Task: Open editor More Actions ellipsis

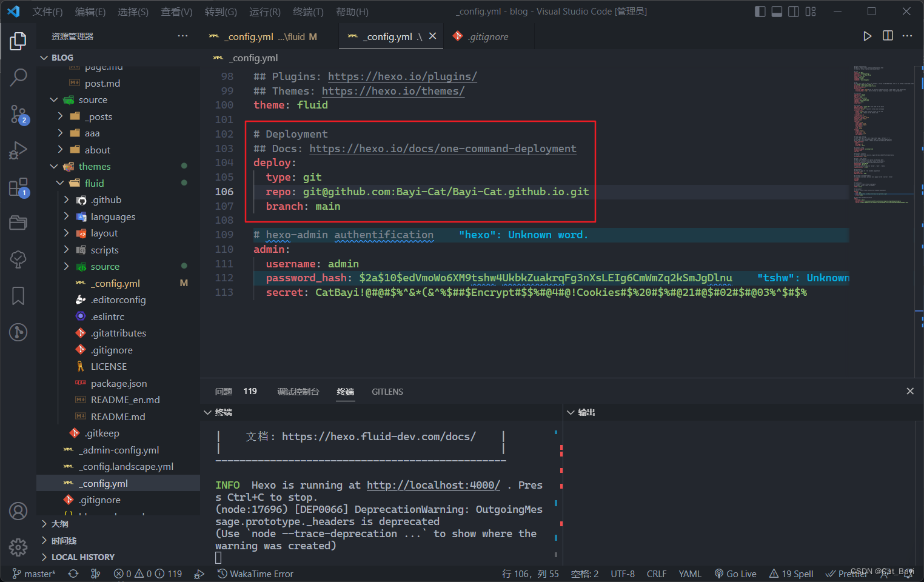Action: [x=907, y=36]
